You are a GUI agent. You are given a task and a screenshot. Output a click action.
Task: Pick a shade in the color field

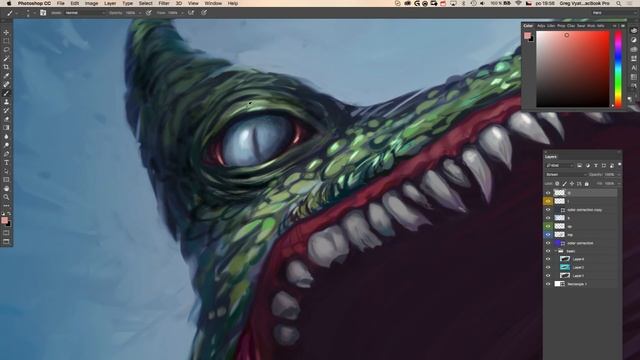573,69
